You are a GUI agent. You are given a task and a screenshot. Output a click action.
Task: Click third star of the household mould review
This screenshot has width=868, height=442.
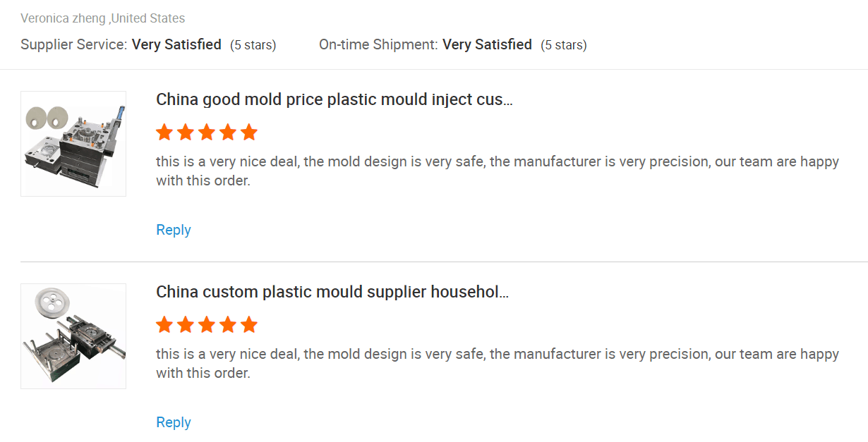(207, 325)
